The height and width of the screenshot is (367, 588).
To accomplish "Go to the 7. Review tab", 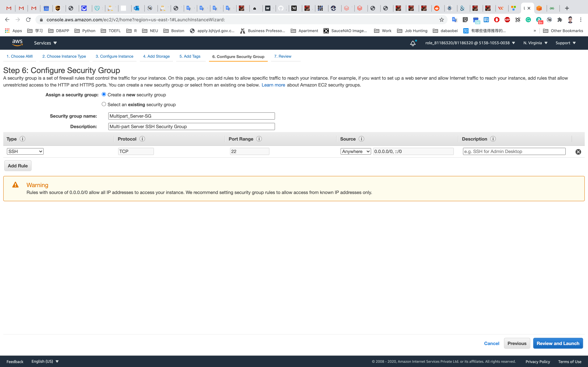I will [x=283, y=56].
